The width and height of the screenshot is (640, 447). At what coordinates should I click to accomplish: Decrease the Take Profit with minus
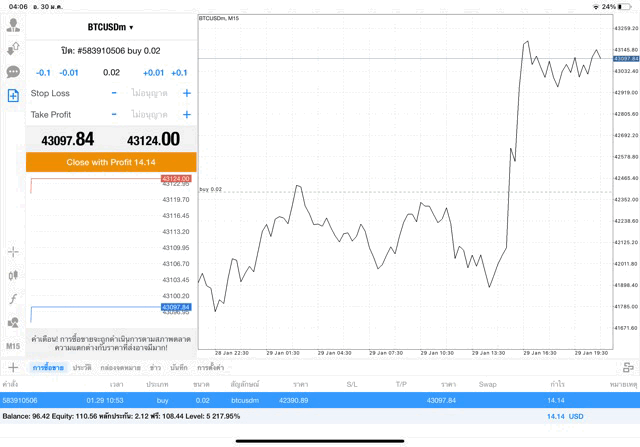tap(114, 115)
